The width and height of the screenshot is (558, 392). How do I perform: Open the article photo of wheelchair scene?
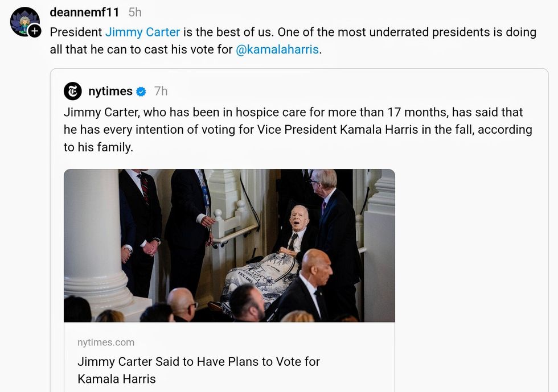(229, 245)
